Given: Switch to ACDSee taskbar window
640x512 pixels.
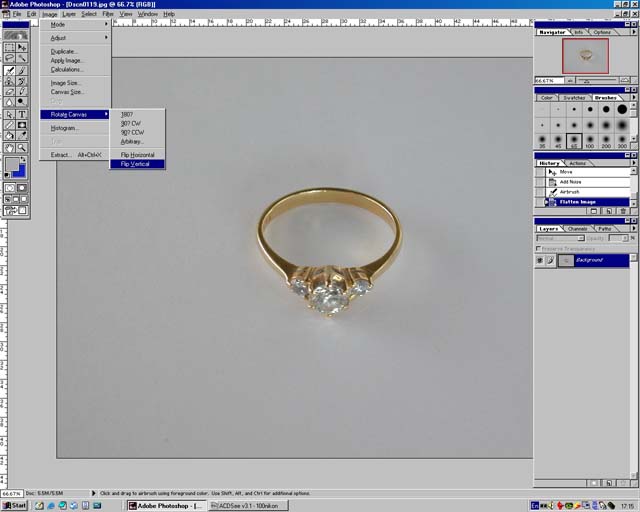Looking at the screenshot, I should click(249, 505).
